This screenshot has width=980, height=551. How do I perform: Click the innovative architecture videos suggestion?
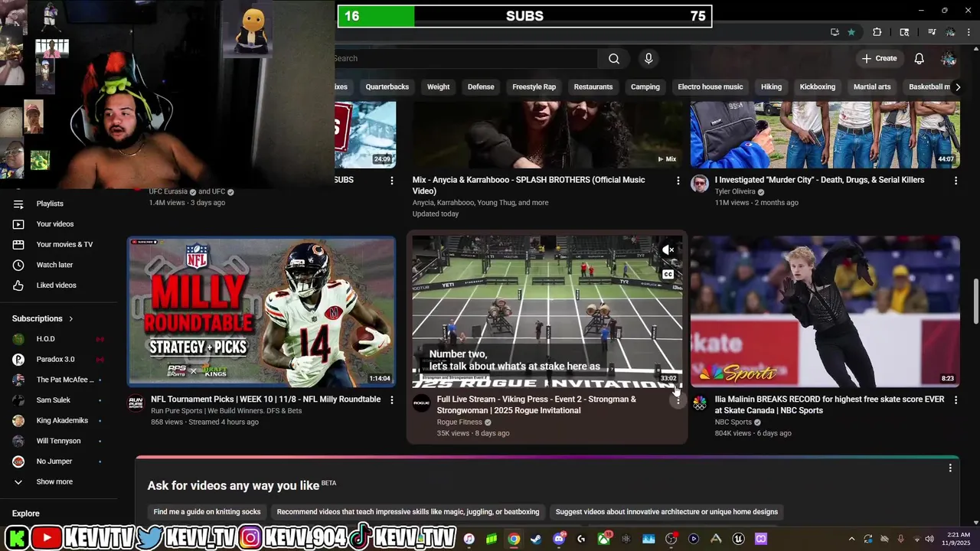(667, 512)
